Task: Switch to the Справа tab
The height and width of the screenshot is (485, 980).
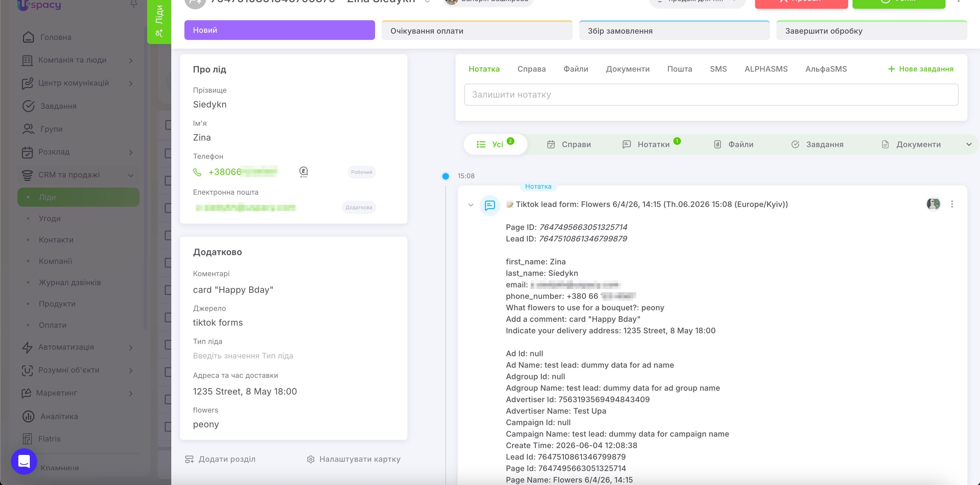Action: point(531,69)
